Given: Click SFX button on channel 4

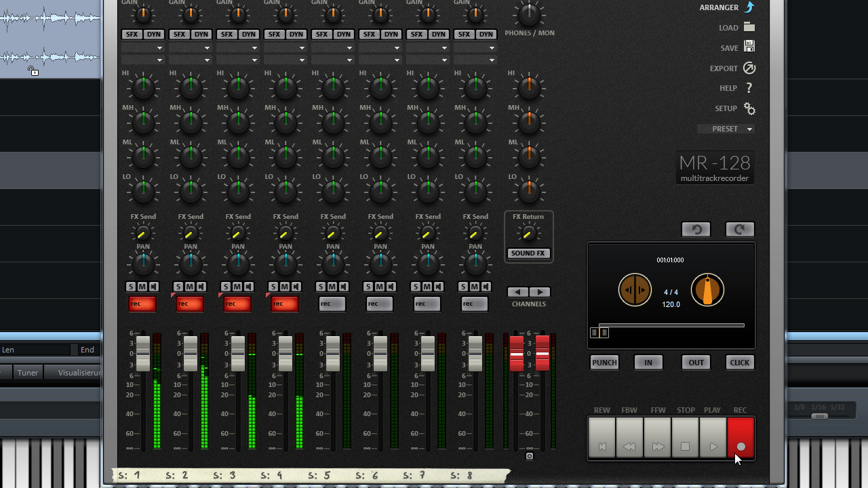Looking at the screenshot, I should (x=274, y=35).
